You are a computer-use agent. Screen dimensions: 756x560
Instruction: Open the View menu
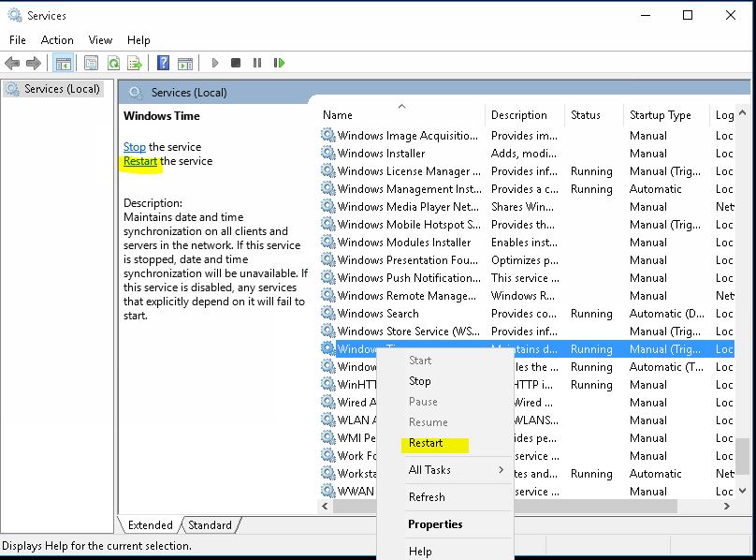coord(100,40)
